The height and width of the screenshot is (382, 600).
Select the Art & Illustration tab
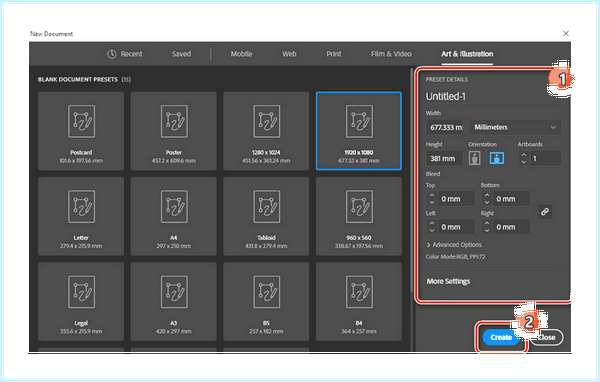pos(467,54)
